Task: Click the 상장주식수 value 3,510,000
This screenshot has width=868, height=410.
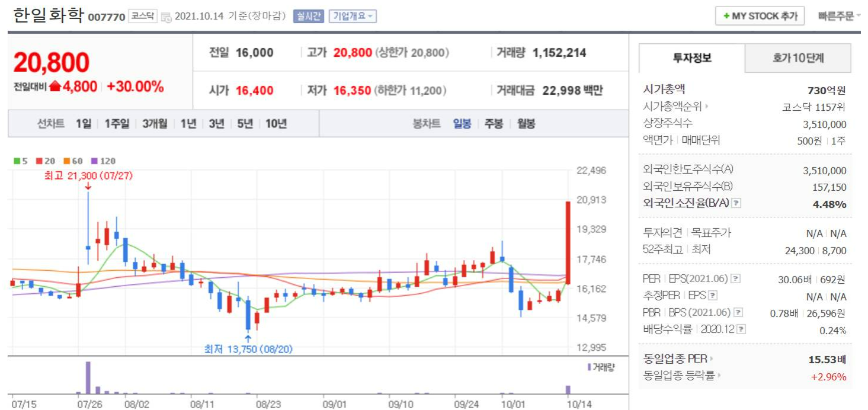Action: pyautogui.click(x=825, y=124)
